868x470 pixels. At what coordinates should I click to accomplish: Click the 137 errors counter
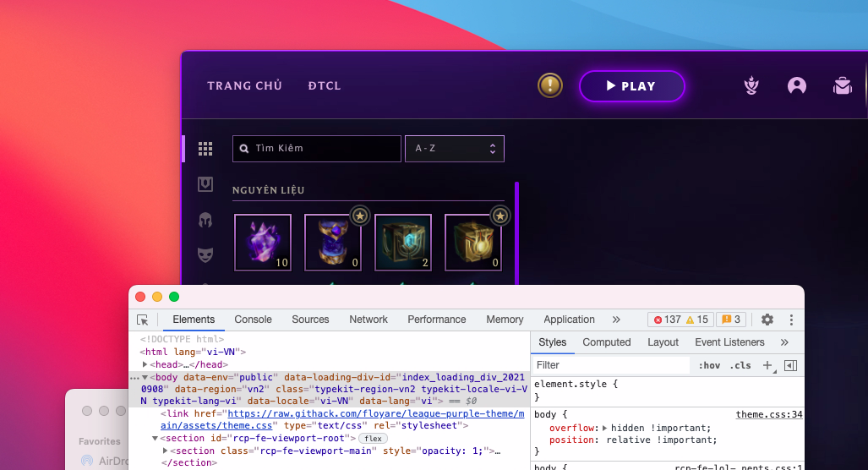coord(667,320)
